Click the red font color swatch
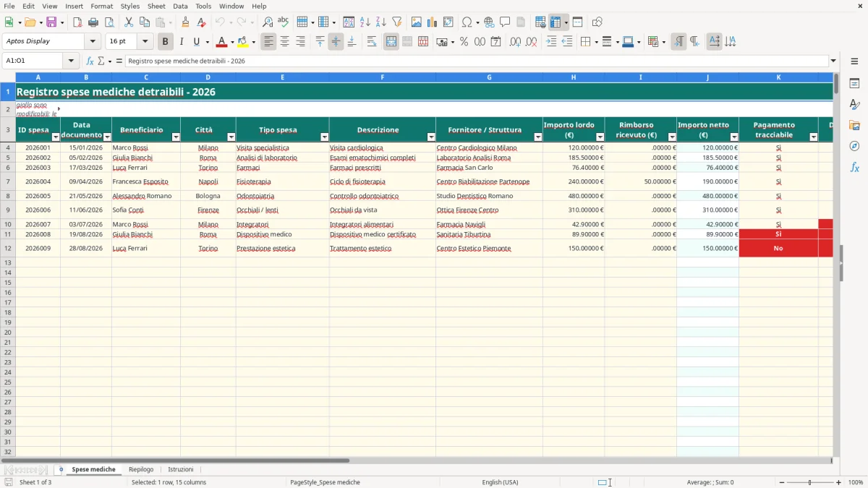This screenshot has height=488, width=868. click(221, 42)
